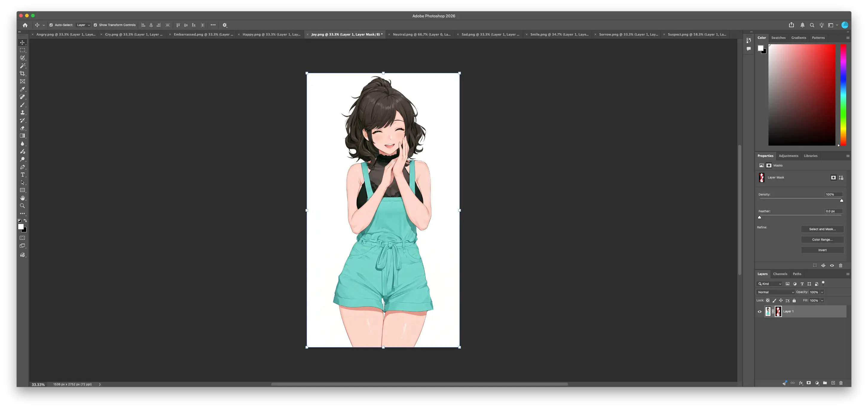Open Properties panel menu
The width and height of the screenshot is (868, 409).
pos(848,156)
